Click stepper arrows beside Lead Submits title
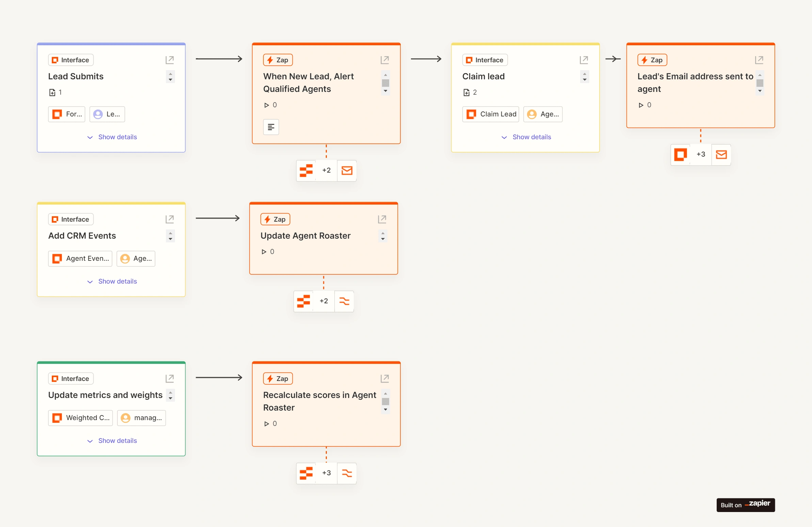 (x=170, y=76)
